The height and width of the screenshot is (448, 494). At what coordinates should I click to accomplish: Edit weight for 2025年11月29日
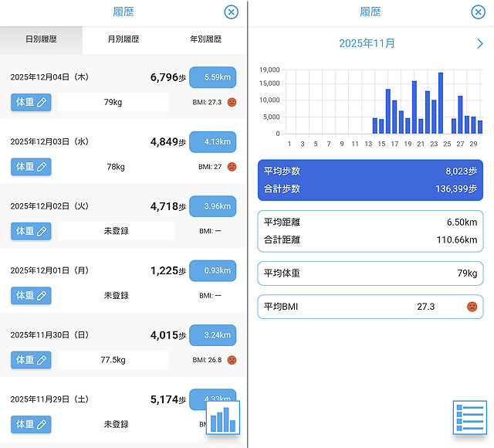click(x=31, y=424)
